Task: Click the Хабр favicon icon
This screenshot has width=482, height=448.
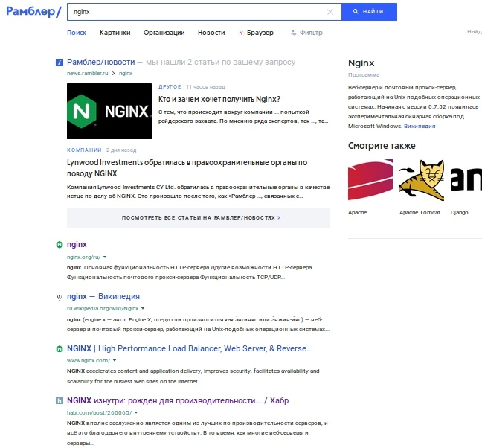Action: [x=60, y=400]
